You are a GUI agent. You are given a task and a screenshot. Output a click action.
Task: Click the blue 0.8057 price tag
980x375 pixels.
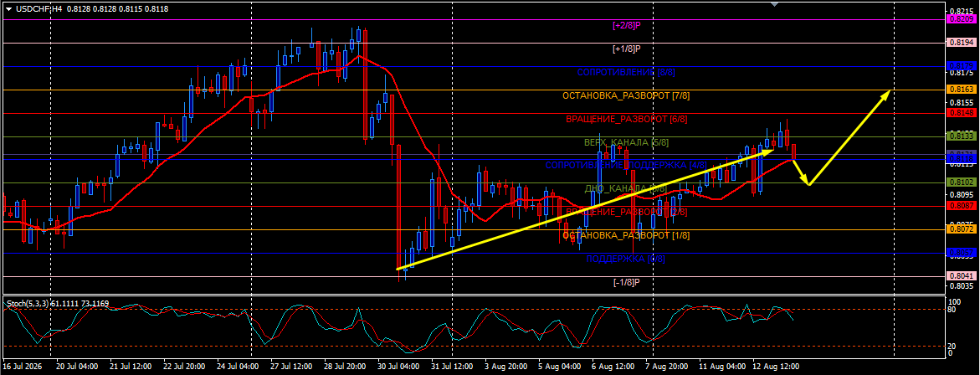coord(960,253)
